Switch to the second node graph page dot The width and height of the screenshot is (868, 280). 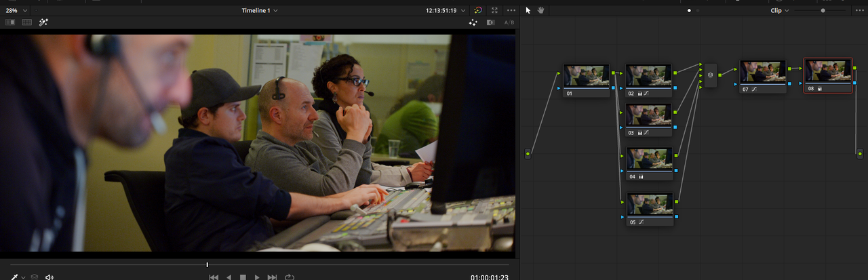click(x=698, y=11)
